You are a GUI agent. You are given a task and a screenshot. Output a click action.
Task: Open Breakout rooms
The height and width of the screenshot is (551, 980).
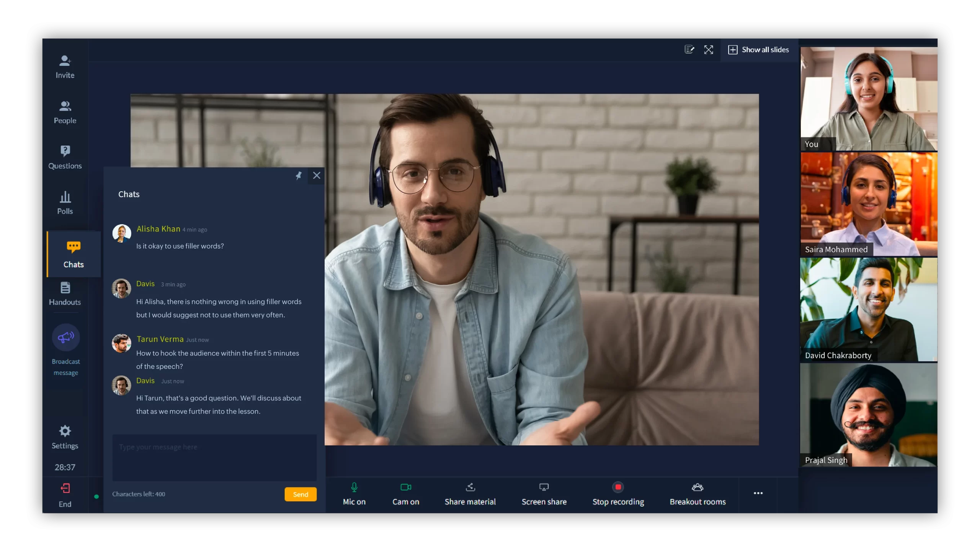[697, 492]
